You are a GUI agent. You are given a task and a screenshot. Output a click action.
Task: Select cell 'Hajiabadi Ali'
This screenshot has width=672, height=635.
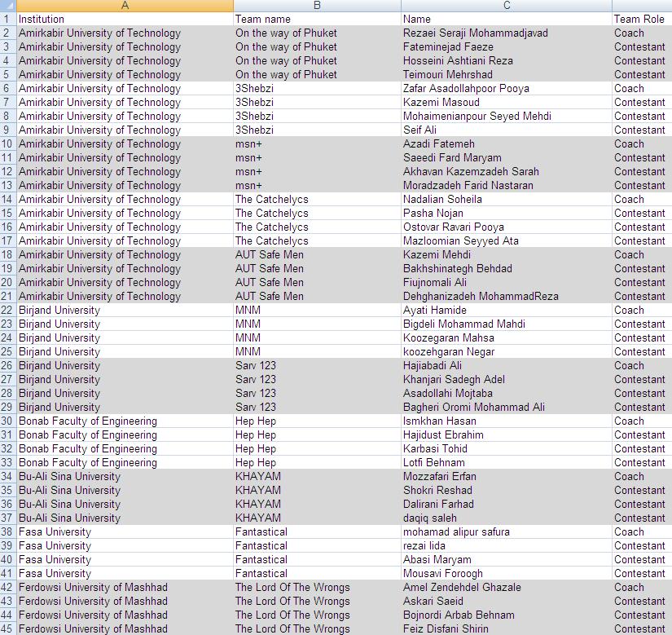pyautogui.click(x=507, y=366)
